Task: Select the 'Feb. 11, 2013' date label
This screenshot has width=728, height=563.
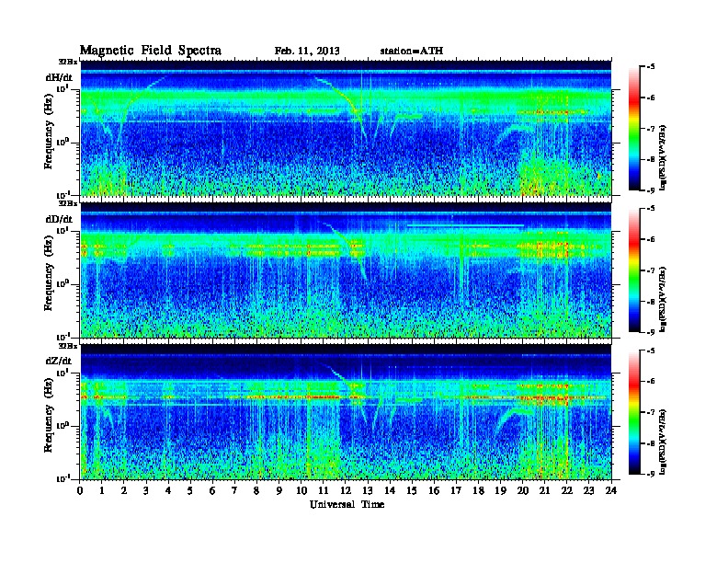Action: tap(307, 51)
